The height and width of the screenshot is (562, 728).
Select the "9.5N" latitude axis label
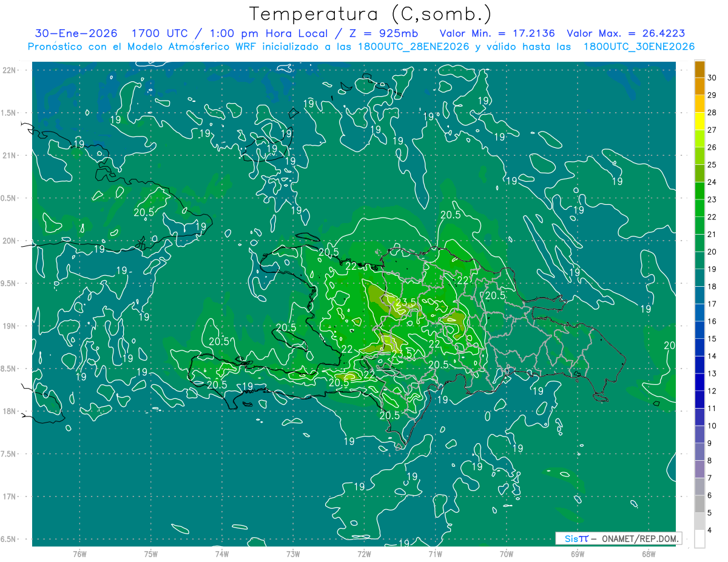pos(9,283)
